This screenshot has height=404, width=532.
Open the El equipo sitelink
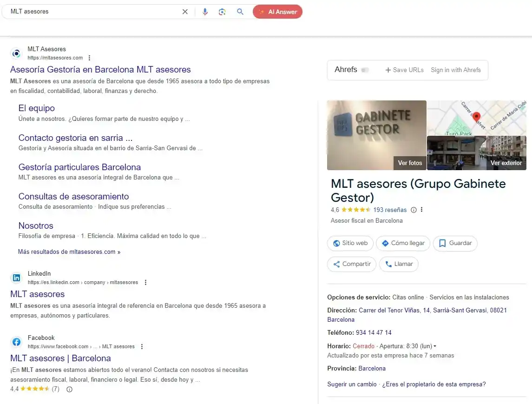(36, 108)
